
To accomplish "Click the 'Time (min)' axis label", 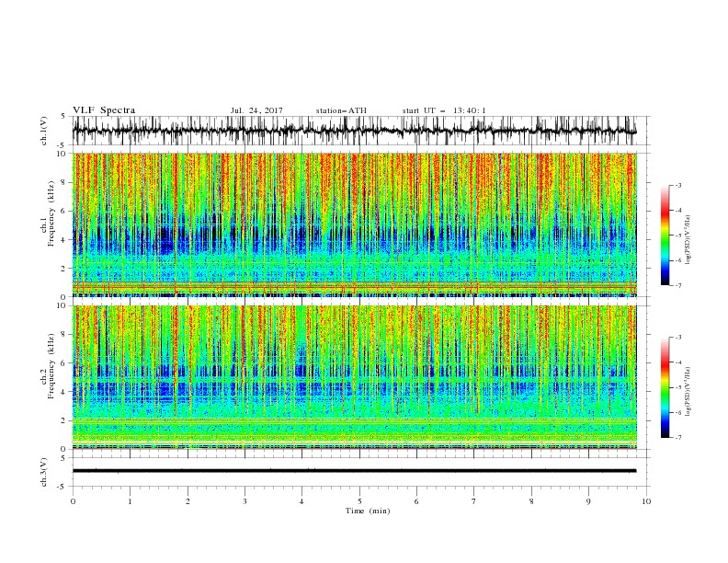I will (x=368, y=511).
